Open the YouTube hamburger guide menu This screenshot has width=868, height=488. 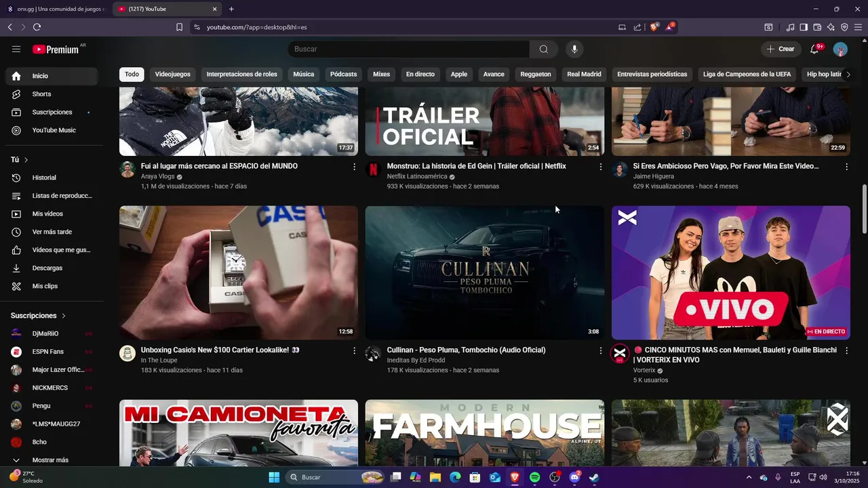(16, 49)
